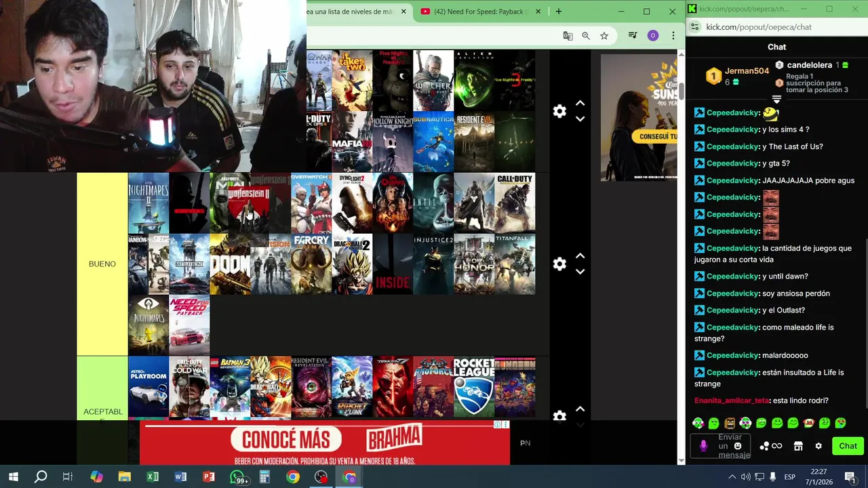Open the volume control in system tray
The height and width of the screenshot is (488, 868).
click(x=745, y=477)
